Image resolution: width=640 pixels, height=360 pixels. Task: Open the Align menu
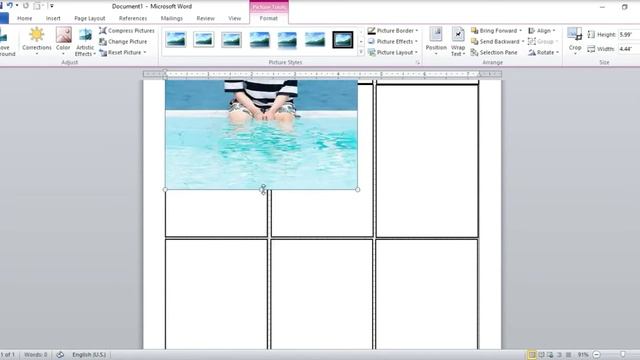pyautogui.click(x=542, y=31)
